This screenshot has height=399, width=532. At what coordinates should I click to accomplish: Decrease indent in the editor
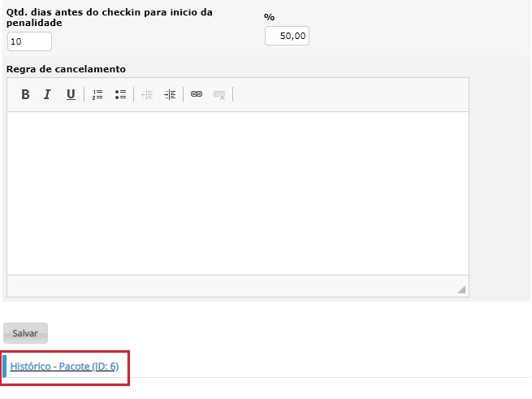(147, 94)
